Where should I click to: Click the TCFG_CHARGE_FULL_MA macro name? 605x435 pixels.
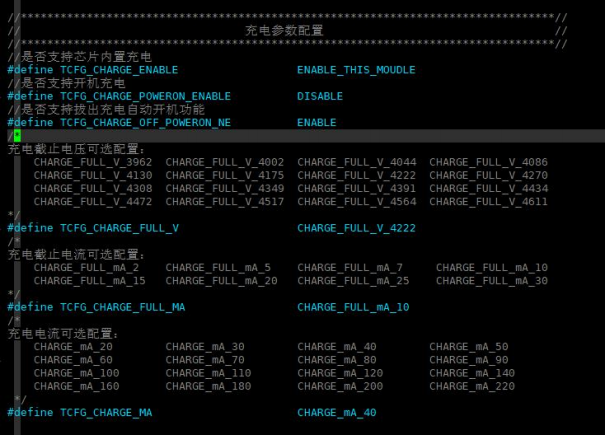coord(123,307)
